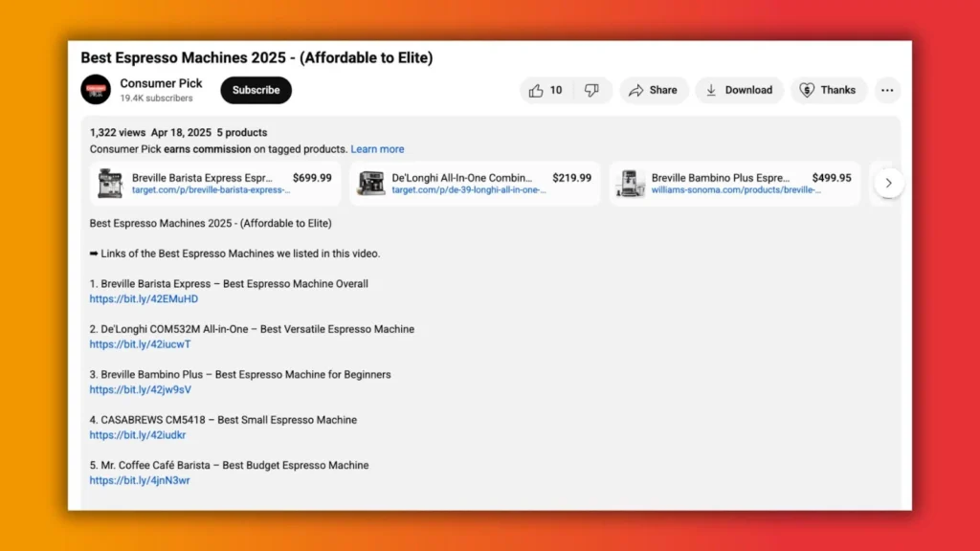The width and height of the screenshot is (980, 551).
Task: Open the bit.ly/42EMuHD Breville Barista link
Action: (x=144, y=299)
